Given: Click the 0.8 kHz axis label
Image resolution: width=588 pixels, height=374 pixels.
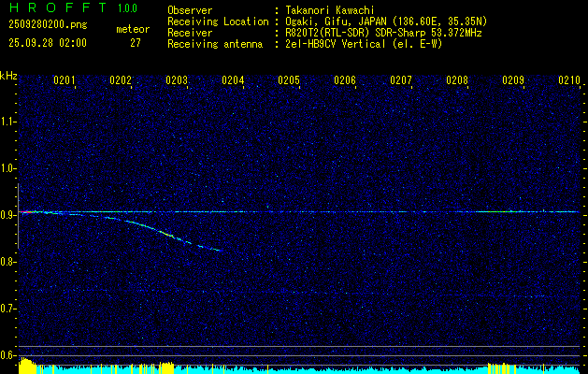Looking at the screenshot, I should point(7,262).
